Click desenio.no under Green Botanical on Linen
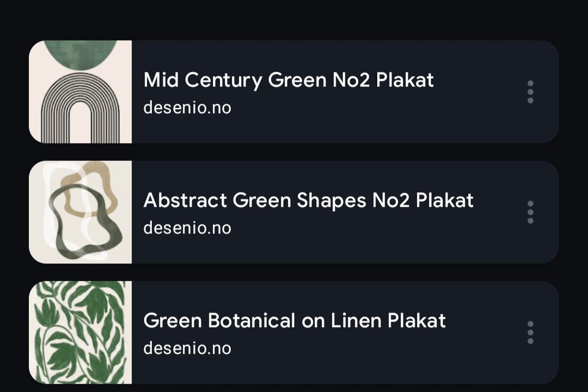The height and width of the screenshot is (392, 588). 187,348
